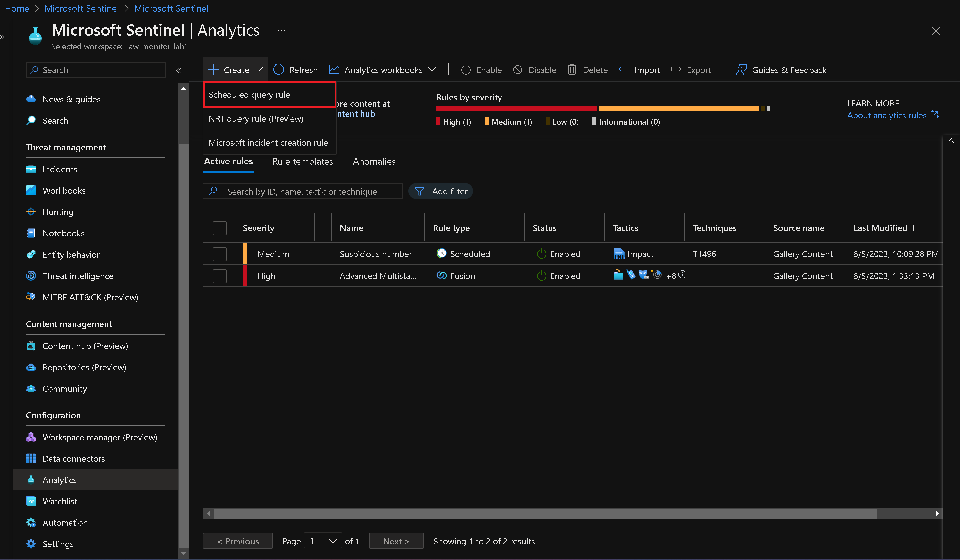Viewport: 960px width, 560px height.
Task: Click first Microsoft Sentinel breadcrumb
Action: tap(81, 8)
